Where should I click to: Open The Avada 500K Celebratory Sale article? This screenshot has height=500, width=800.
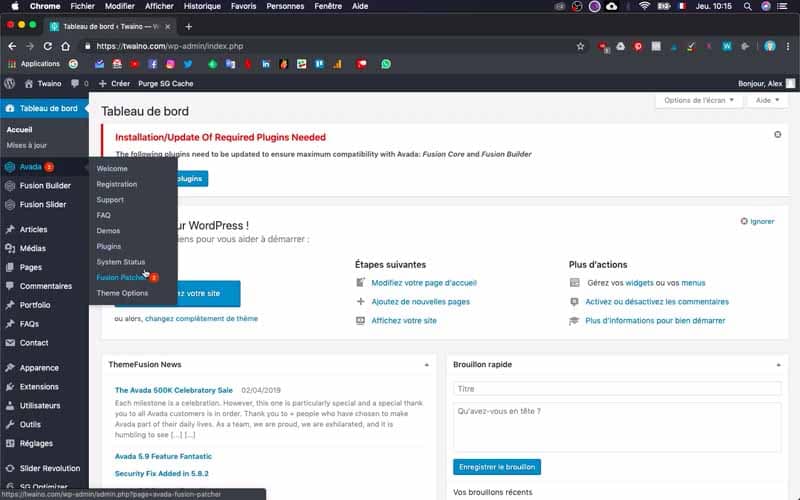click(x=173, y=390)
